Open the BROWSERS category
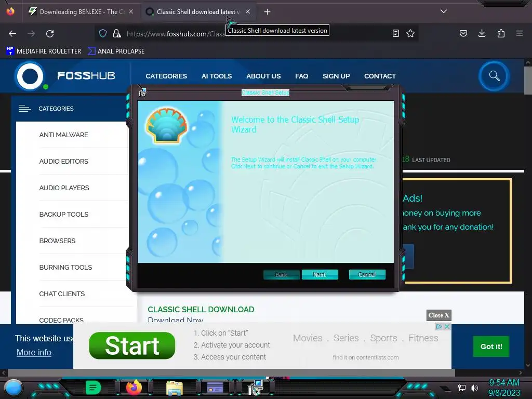Screen dimensions: 532x399 click(57, 241)
